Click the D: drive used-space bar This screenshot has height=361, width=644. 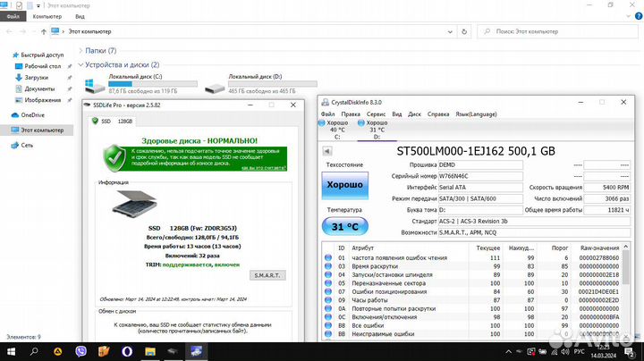point(273,84)
